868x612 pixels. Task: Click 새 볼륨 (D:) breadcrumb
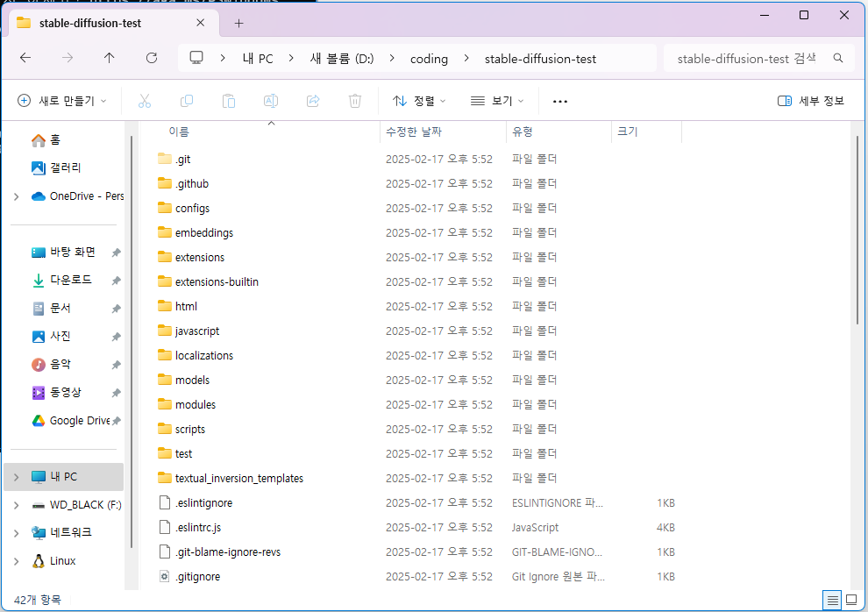pyautogui.click(x=342, y=59)
